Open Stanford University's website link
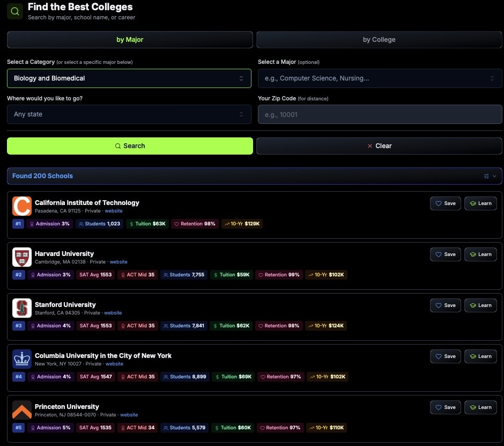504x446 pixels. (x=113, y=312)
